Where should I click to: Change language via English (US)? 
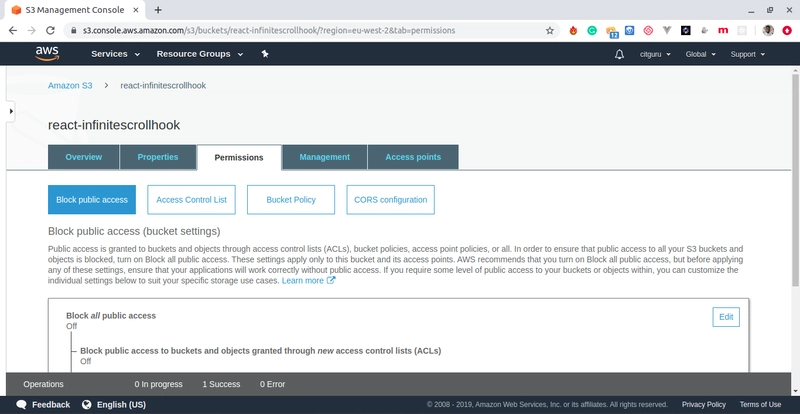121,404
